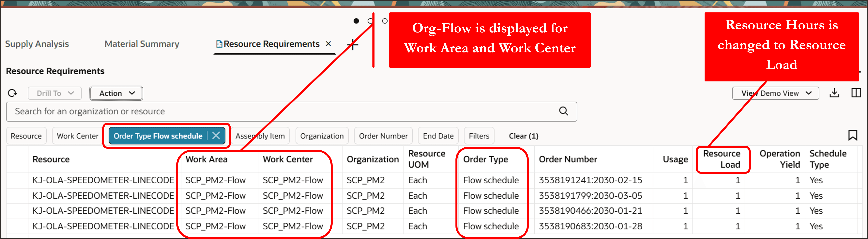The image size is (868, 239).
Task: Switch to the Material Summary tab
Action: point(142,44)
